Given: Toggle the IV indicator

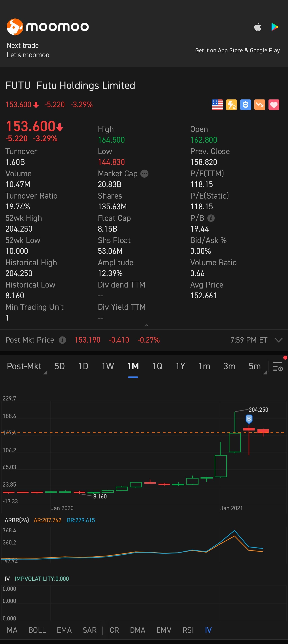Looking at the screenshot, I should pos(208,630).
